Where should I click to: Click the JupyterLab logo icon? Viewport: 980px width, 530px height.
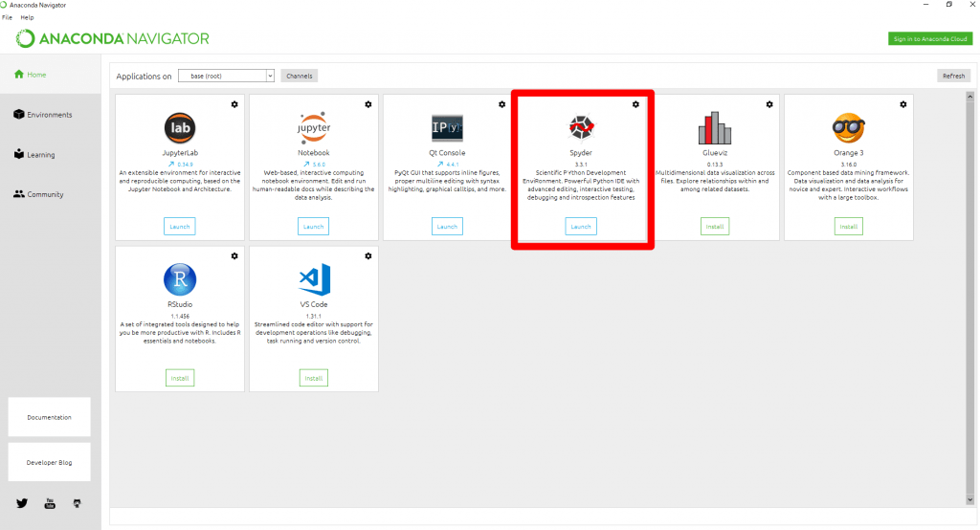[180, 128]
